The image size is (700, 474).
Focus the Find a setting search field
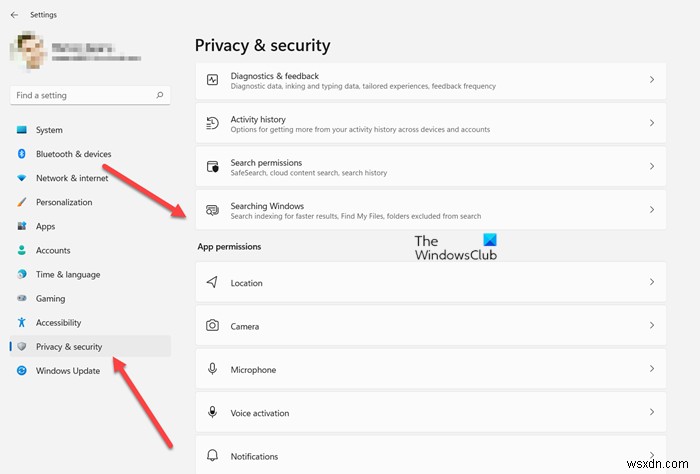(82, 96)
